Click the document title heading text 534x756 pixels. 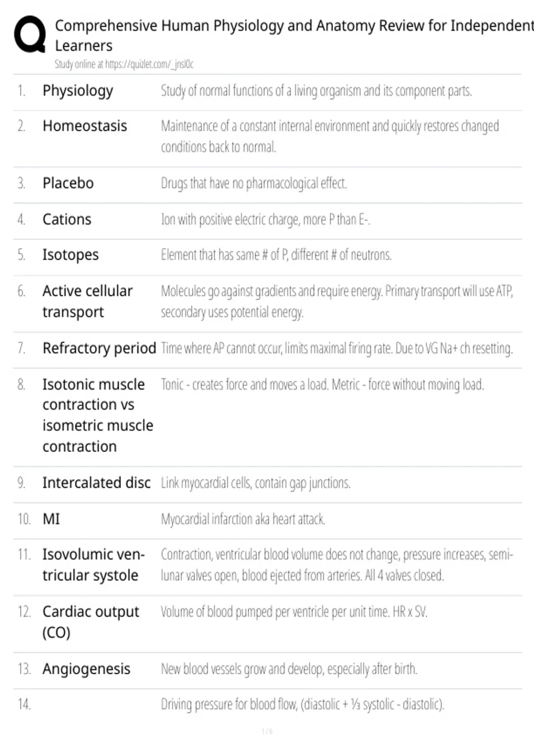click(x=294, y=36)
